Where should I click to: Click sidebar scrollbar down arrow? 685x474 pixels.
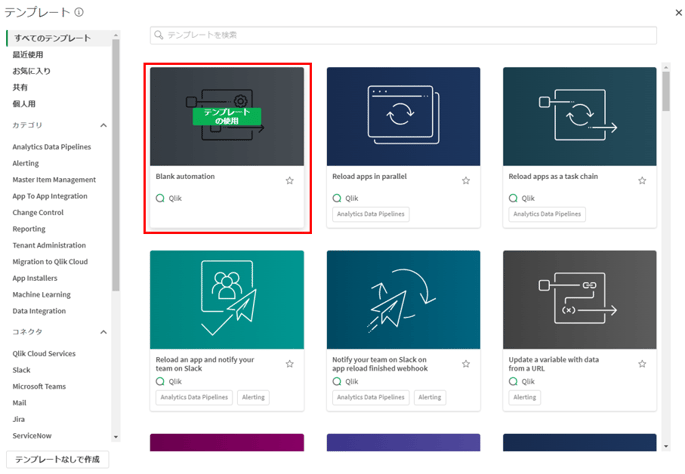tap(116, 437)
